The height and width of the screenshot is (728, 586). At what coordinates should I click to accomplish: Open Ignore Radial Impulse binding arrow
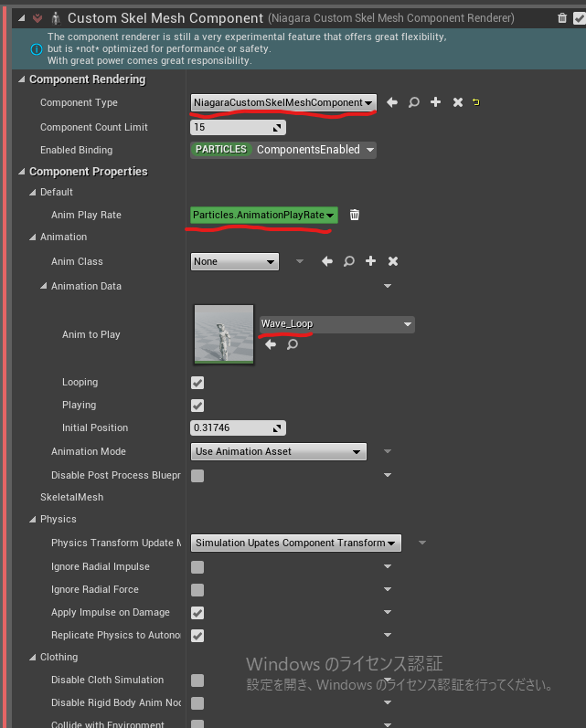pyautogui.click(x=388, y=566)
